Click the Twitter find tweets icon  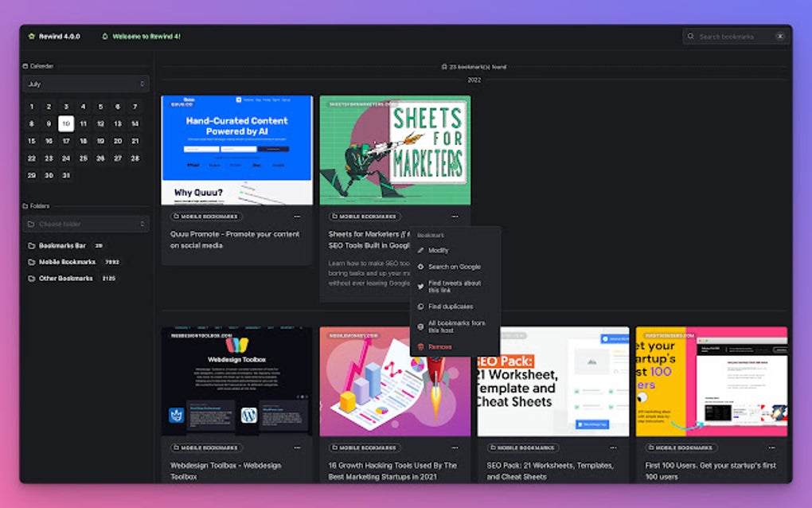[420, 287]
